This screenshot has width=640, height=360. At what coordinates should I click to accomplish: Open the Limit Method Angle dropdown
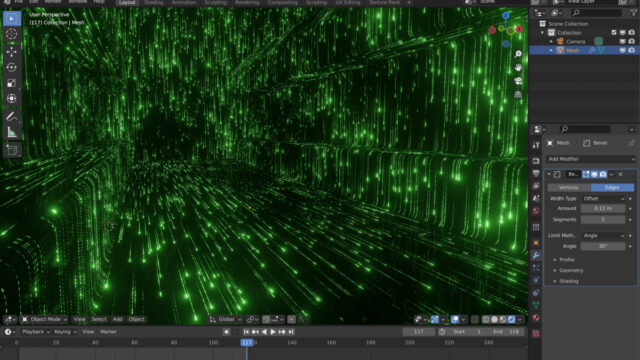click(x=603, y=236)
